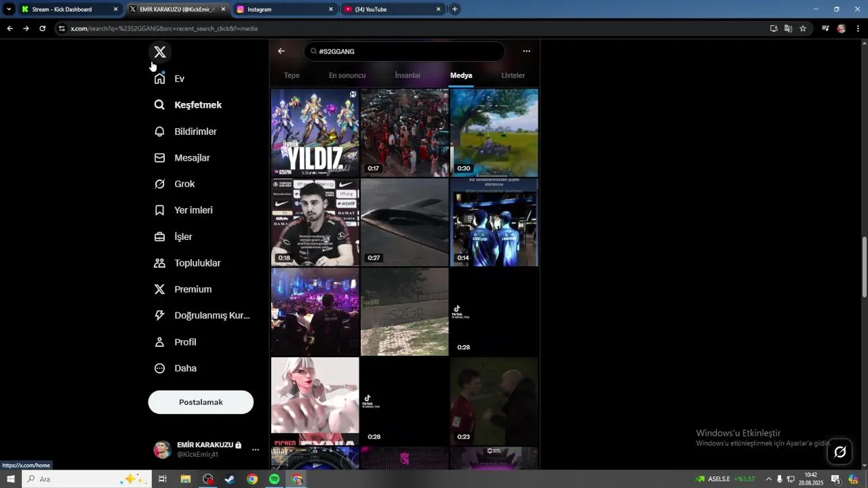
Task: Click the back arrow beside search box
Action: [x=281, y=51]
